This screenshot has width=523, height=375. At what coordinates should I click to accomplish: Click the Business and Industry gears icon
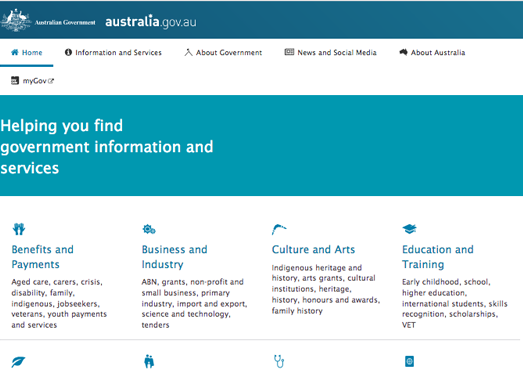coord(149,229)
